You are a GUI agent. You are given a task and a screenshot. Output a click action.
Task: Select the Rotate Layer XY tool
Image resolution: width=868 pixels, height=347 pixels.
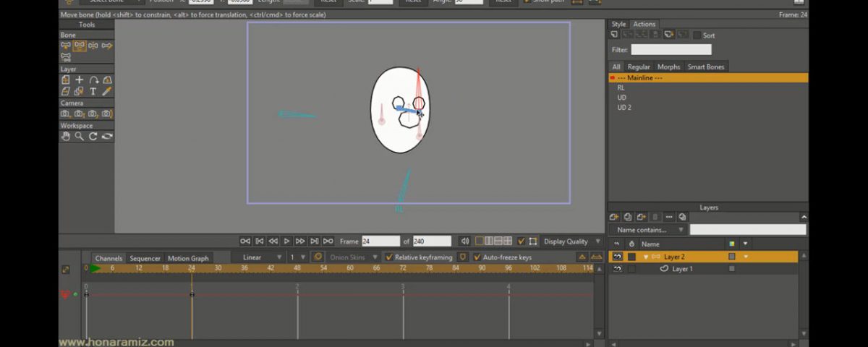click(107, 80)
